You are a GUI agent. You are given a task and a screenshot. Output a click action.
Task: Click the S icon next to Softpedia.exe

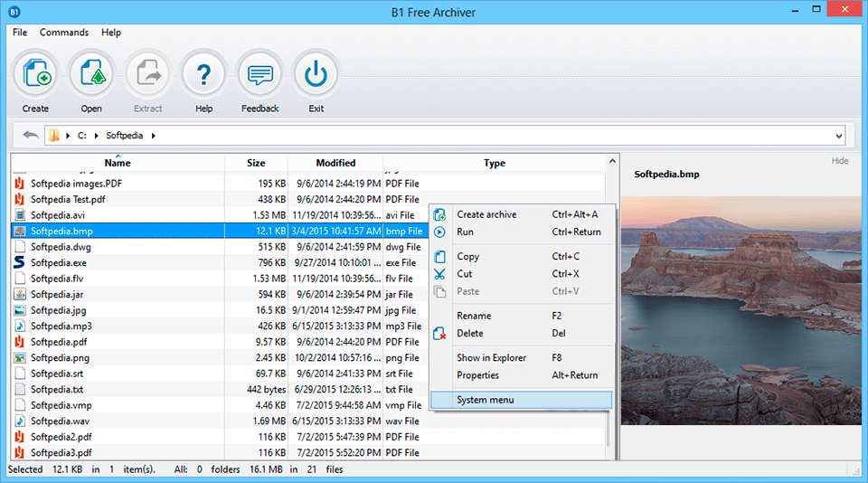(x=19, y=262)
